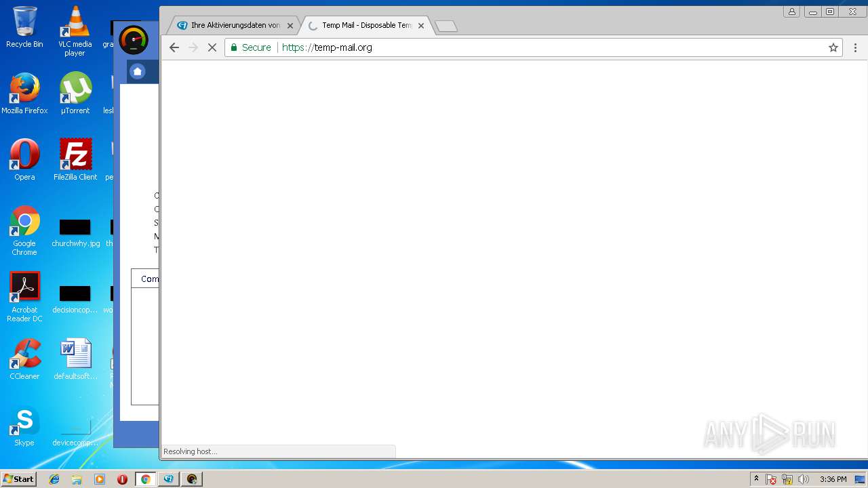Viewport: 868px width, 488px height.
Task: View Secure site info padlock
Action: [250, 47]
